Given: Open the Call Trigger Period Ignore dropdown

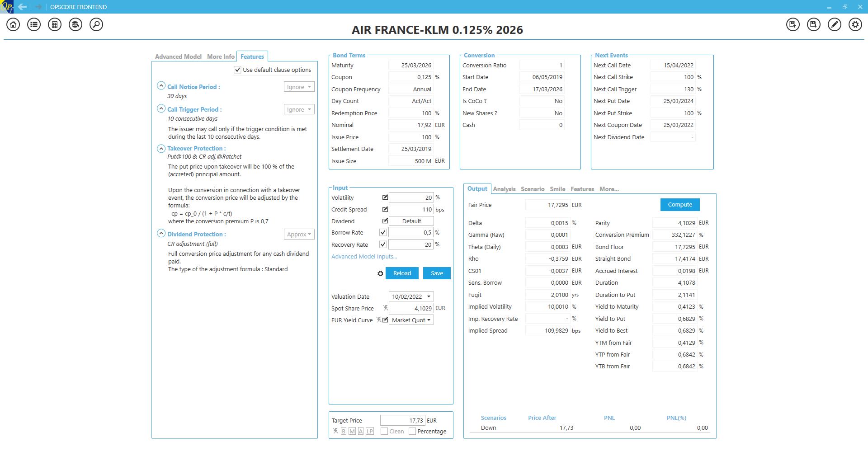Looking at the screenshot, I should coord(299,109).
